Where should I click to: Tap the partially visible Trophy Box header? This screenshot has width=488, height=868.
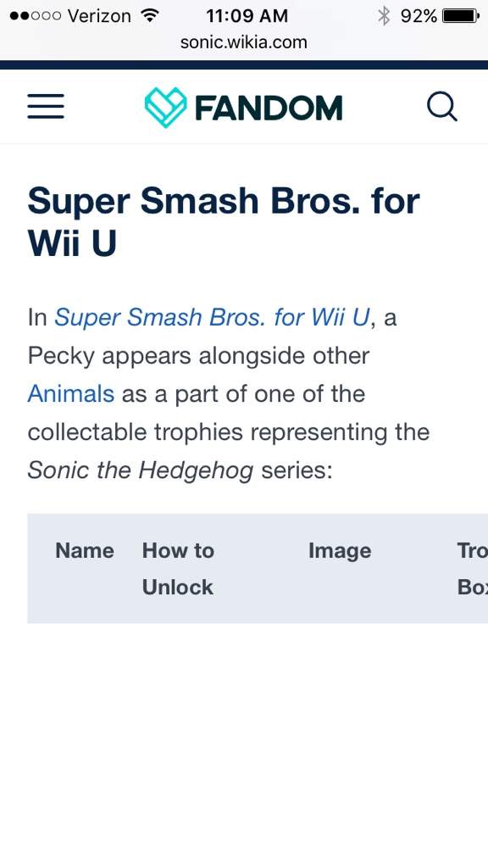473,569
